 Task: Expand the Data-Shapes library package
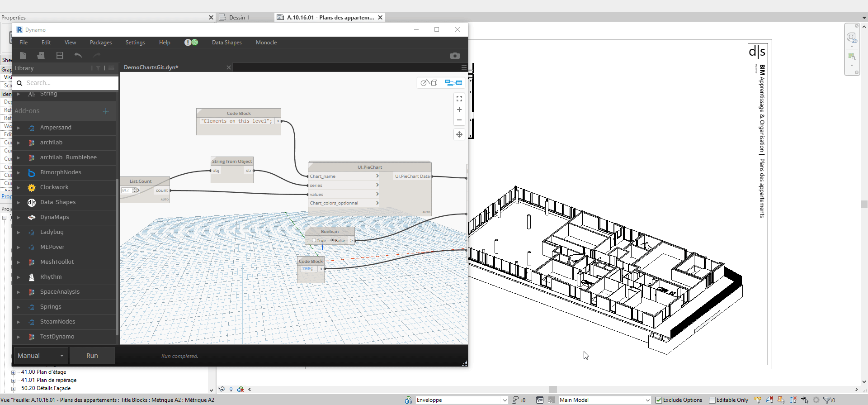(x=19, y=202)
